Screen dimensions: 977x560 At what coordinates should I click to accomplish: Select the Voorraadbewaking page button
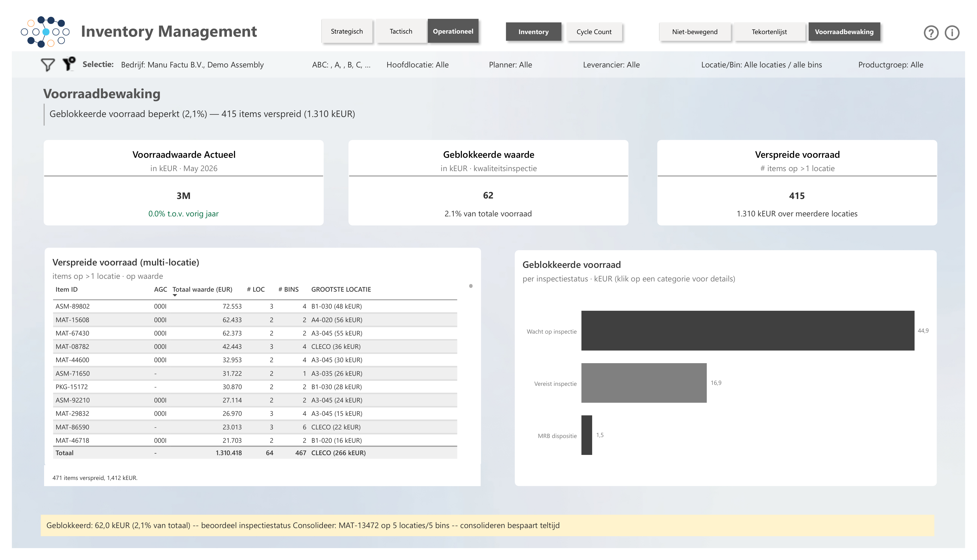click(844, 31)
